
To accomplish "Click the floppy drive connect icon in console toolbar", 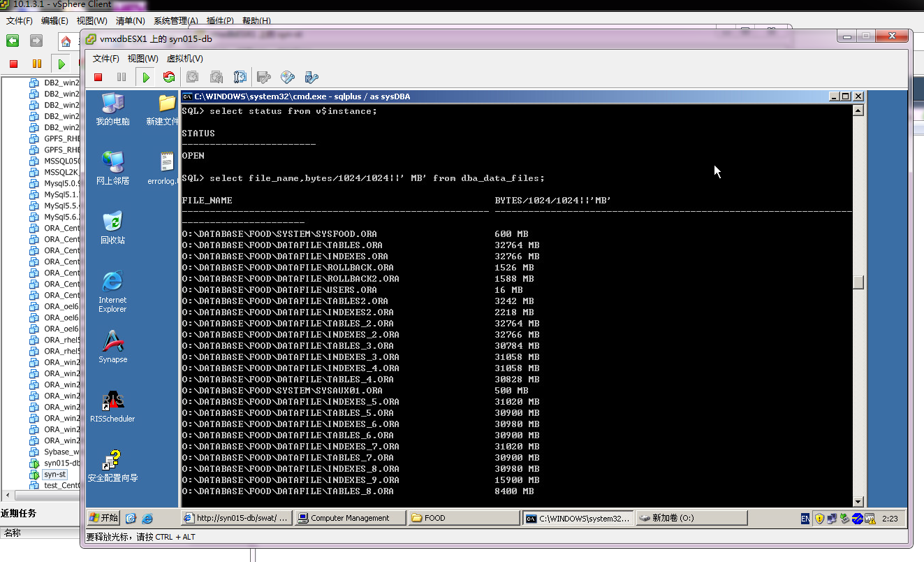I will pyautogui.click(x=264, y=77).
